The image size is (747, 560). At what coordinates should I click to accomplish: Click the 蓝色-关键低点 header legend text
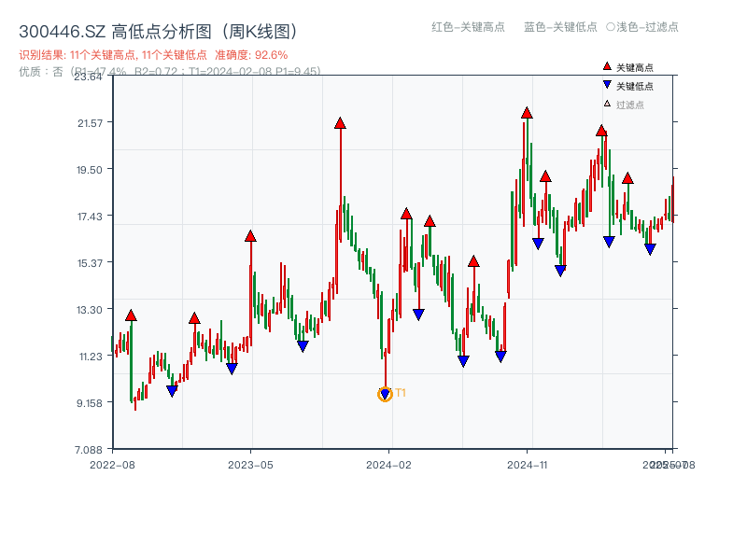pyautogui.click(x=560, y=27)
